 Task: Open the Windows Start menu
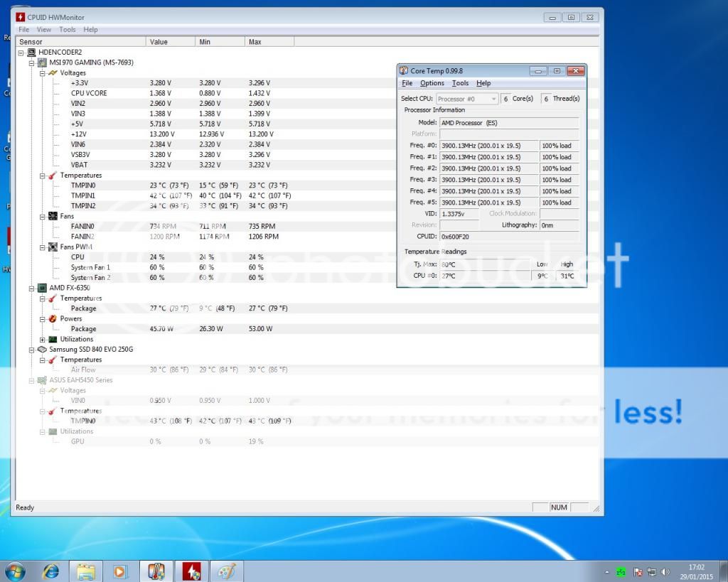tap(15, 571)
